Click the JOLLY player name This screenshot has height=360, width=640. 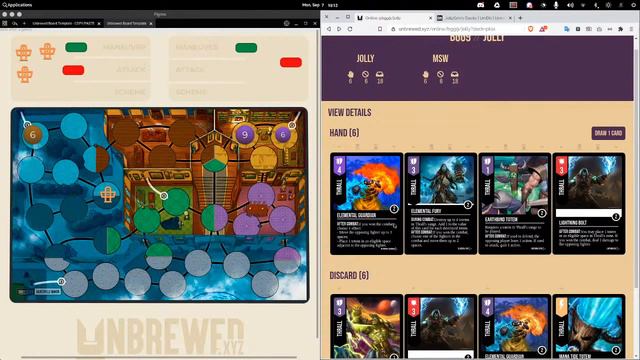tap(365, 58)
